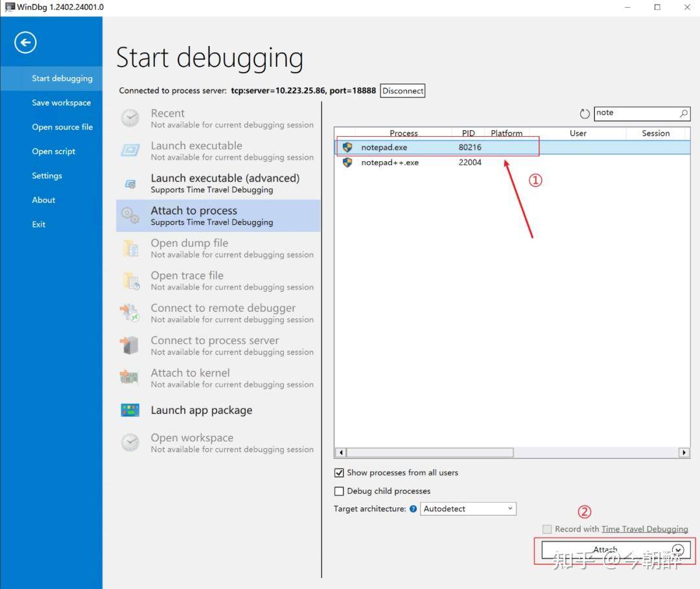This screenshot has height=589, width=700.
Task: Click the Open trace file icon
Action: click(131, 281)
